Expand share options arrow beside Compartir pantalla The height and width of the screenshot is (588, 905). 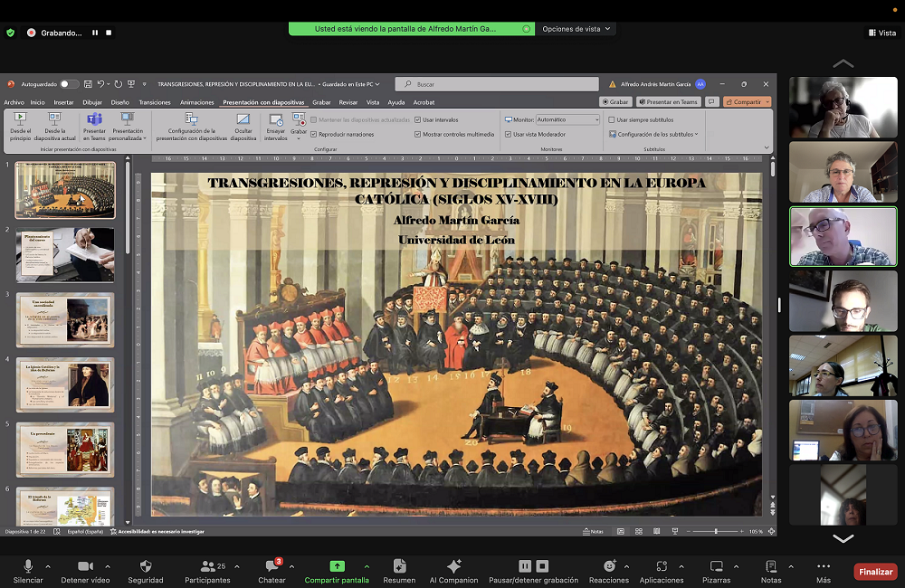(x=367, y=566)
